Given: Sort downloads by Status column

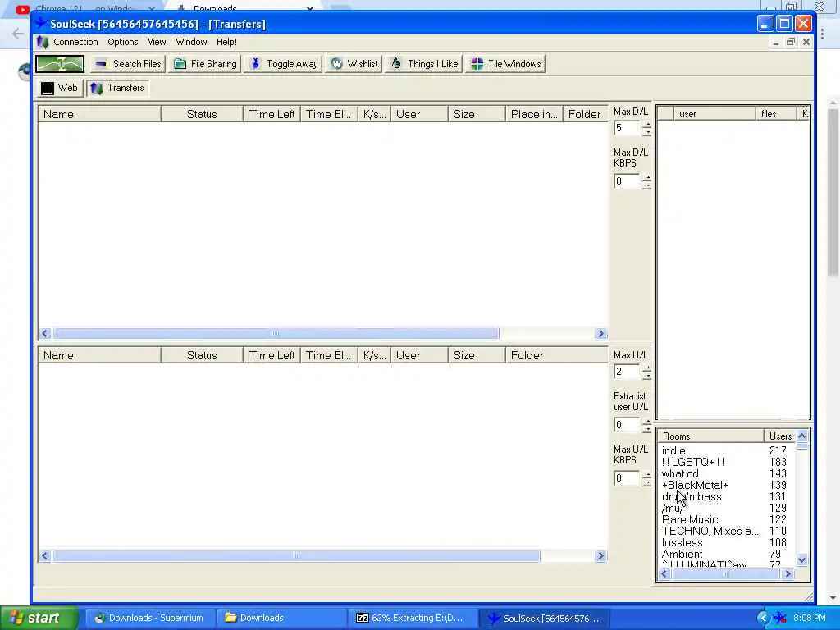Looking at the screenshot, I should [202, 114].
